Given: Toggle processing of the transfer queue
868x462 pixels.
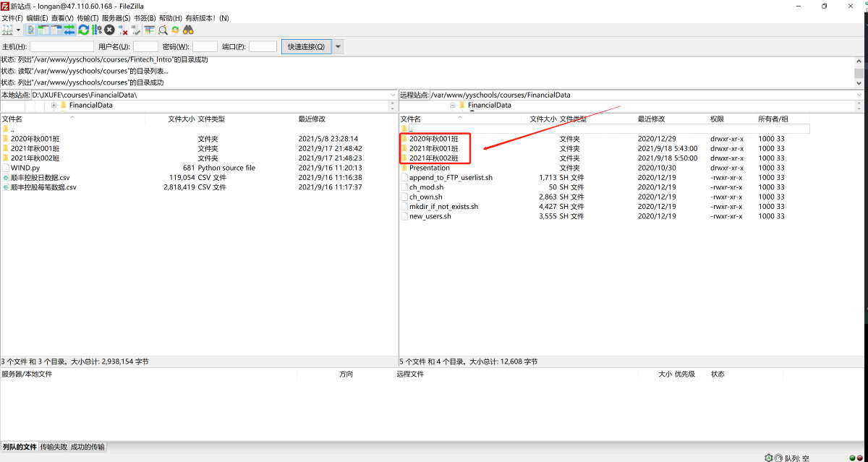Looking at the screenshot, I should (x=96, y=30).
